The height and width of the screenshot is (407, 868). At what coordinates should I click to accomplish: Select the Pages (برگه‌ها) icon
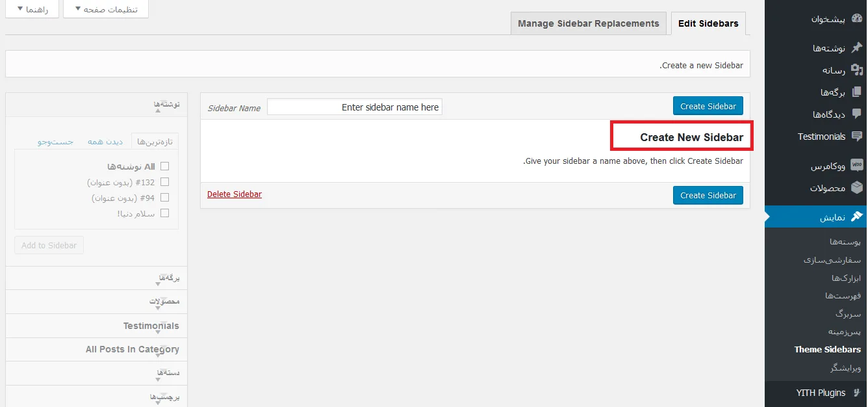click(x=856, y=92)
